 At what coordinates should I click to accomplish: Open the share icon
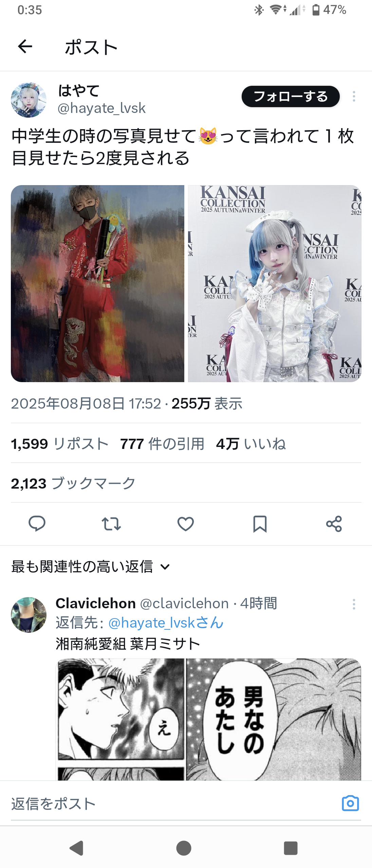pos(334,524)
